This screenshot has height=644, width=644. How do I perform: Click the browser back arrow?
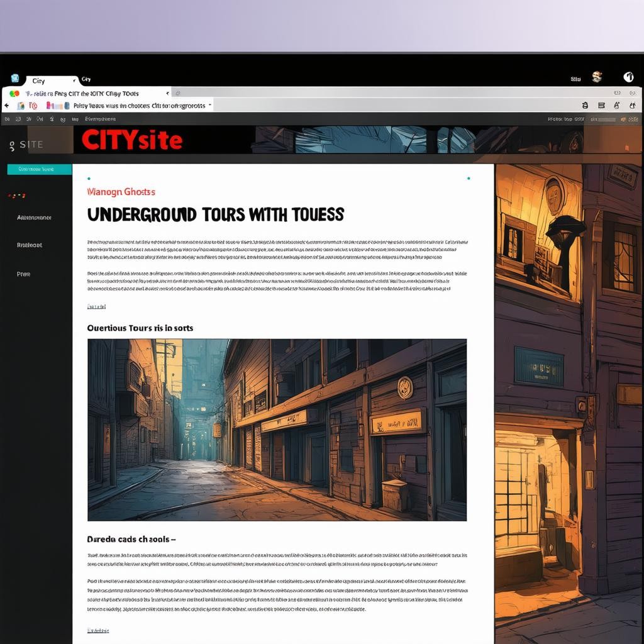coord(7,106)
